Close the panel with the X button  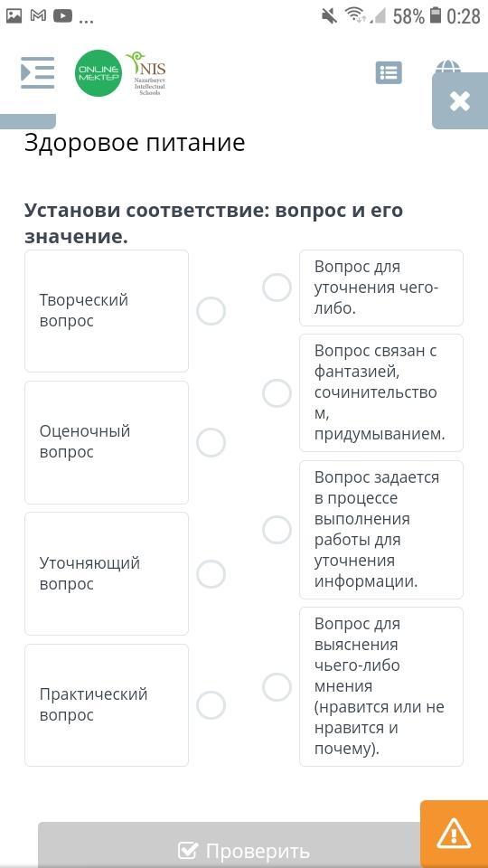460,101
